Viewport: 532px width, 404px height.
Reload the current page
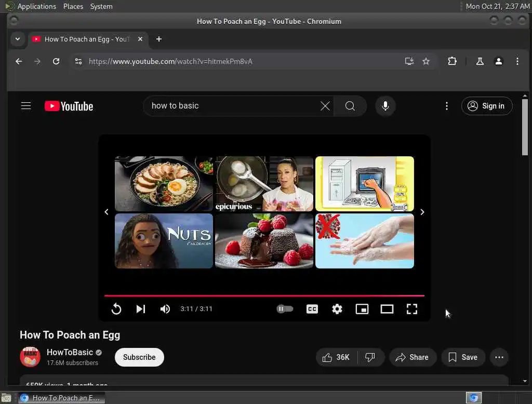(56, 61)
